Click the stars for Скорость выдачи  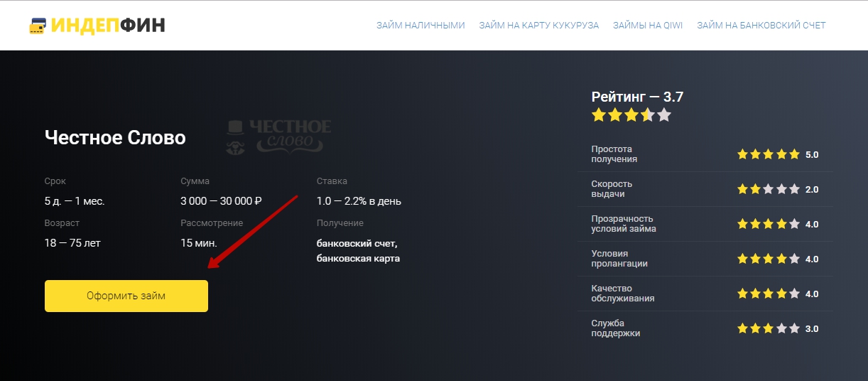[769, 189]
